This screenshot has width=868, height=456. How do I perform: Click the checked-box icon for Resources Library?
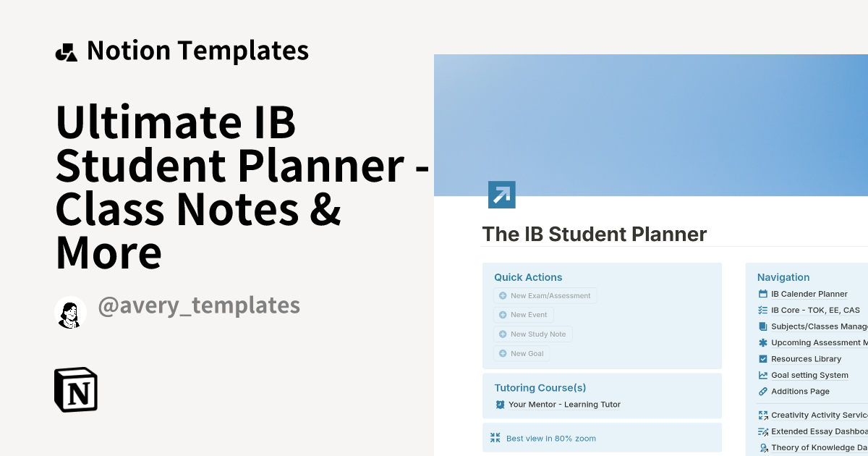coord(762,358)
